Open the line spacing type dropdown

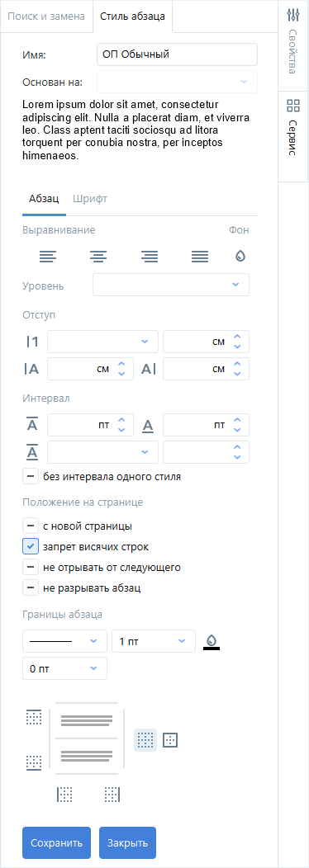click(x=102, y=451)
